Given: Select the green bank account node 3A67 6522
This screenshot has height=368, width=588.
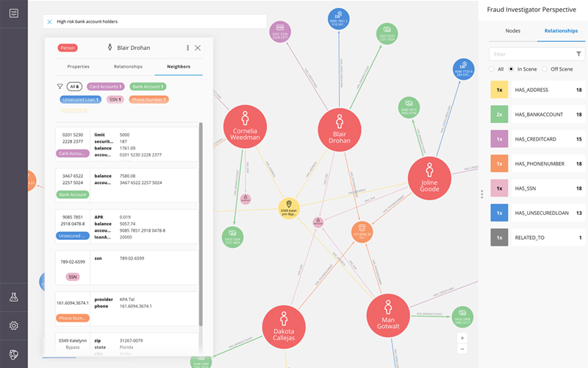Looking at the screenshot, I should point(387,34).
